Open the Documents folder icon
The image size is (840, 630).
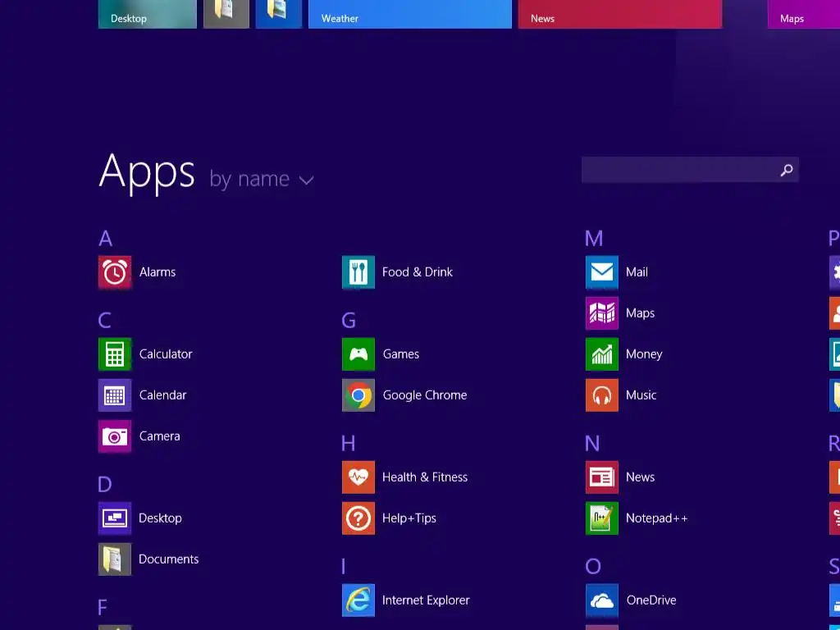(115, 559)
